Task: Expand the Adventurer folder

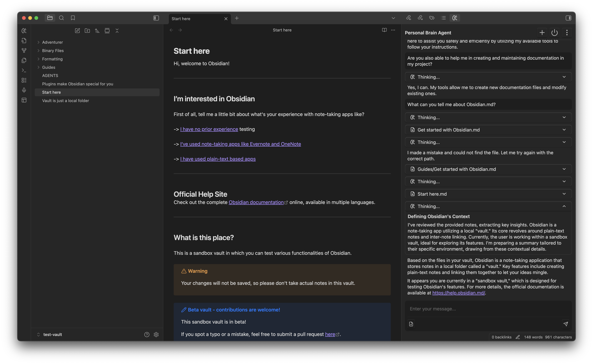Action: click(x=39, y=42)
